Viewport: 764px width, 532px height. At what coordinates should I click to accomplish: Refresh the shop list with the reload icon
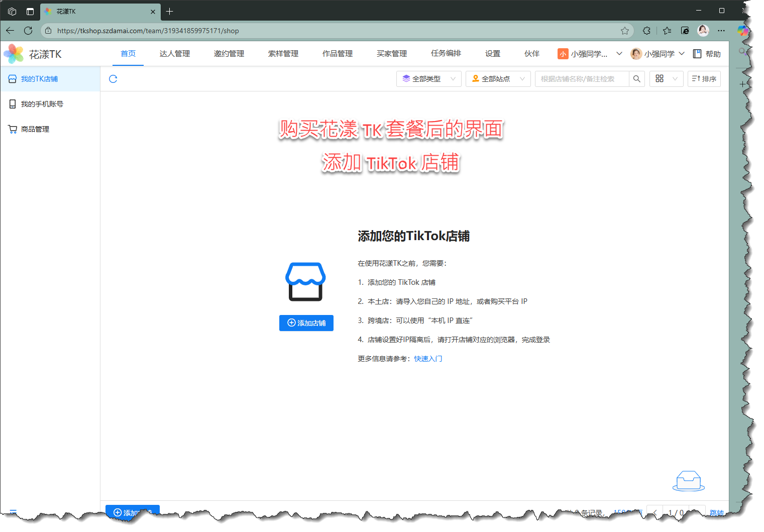click(113, 79)
